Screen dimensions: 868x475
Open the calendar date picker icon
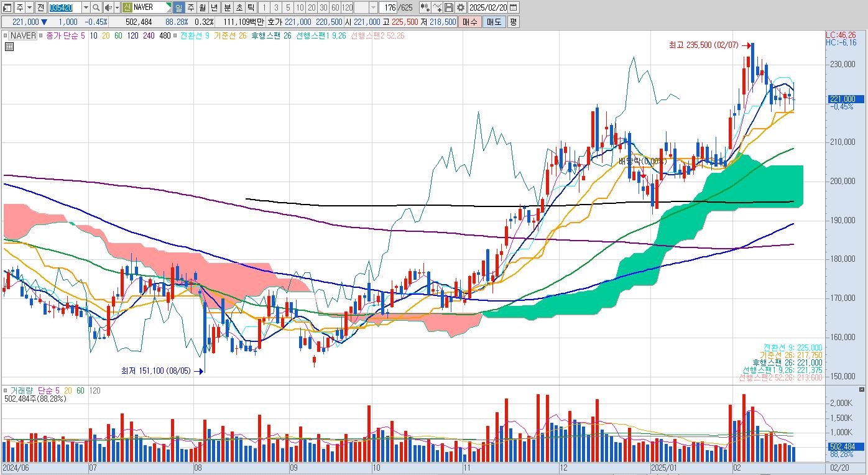pos(513,7)
